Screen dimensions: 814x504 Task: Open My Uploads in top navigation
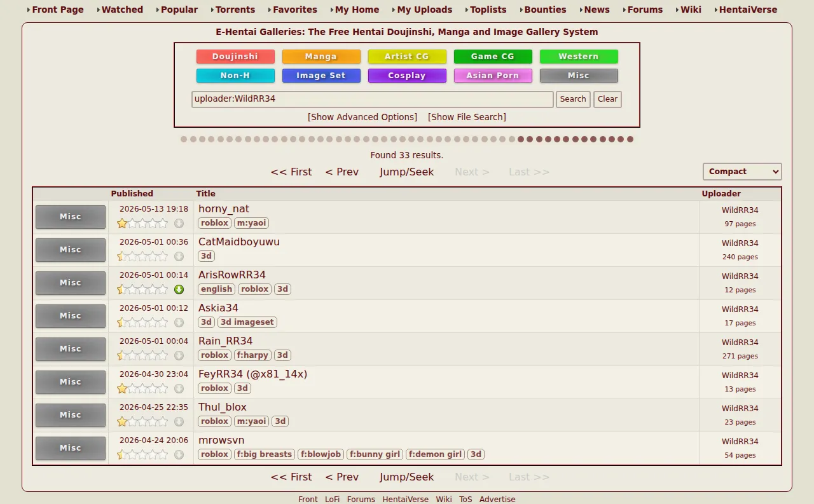pyautogui.click(x=425, y=10)
